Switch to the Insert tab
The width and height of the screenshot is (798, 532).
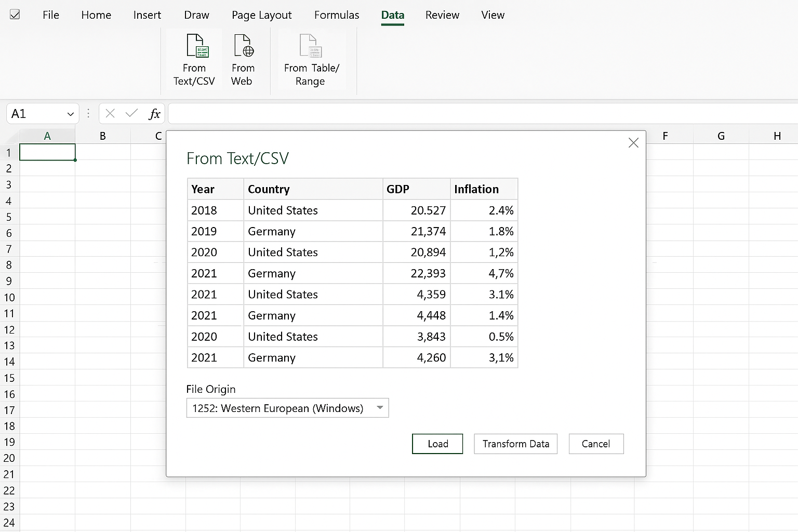point(147,15)
